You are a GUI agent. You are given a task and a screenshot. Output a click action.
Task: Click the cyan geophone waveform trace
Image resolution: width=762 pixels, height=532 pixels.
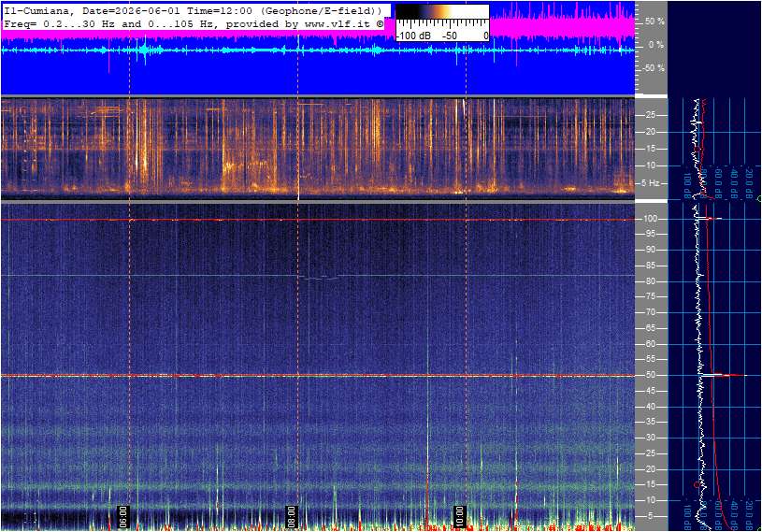click(x=318, y=50)
